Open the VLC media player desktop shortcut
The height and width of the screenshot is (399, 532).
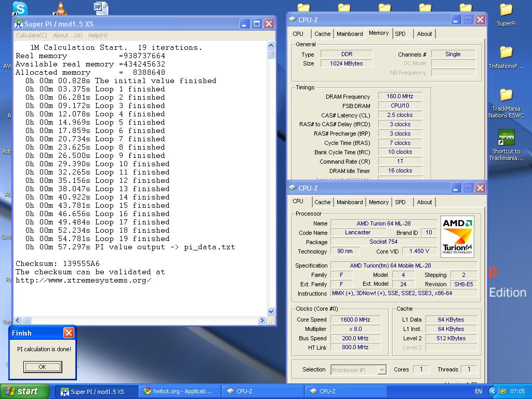[x=60, y=8]
